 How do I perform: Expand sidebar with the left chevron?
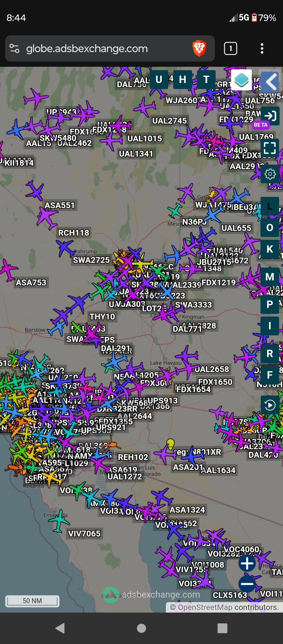click(x=270, y=82)
